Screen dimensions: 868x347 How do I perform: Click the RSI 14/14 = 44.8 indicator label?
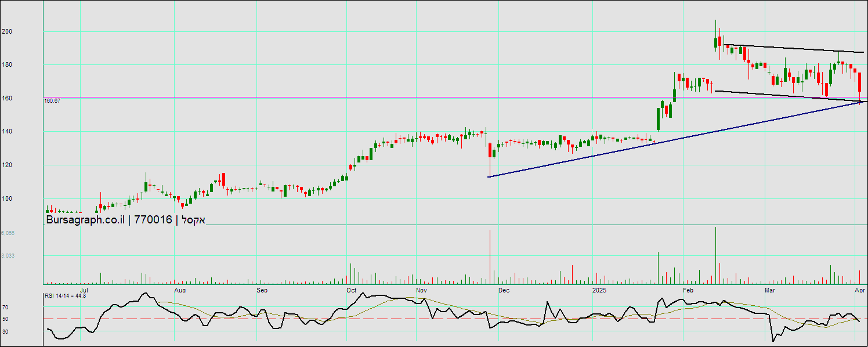tap(66, 296)
